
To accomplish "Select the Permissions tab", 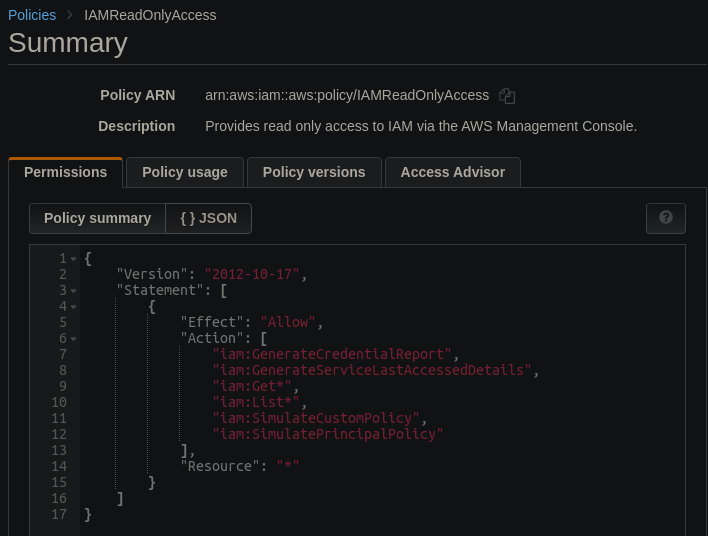I will (x=65, y=172).
